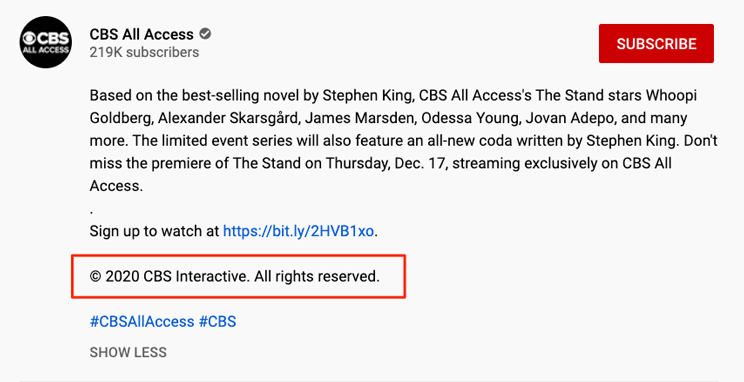This screenshot has width=744, height=382.
Task: Subscribe to the CBS All Access channel
Action: 656,44
